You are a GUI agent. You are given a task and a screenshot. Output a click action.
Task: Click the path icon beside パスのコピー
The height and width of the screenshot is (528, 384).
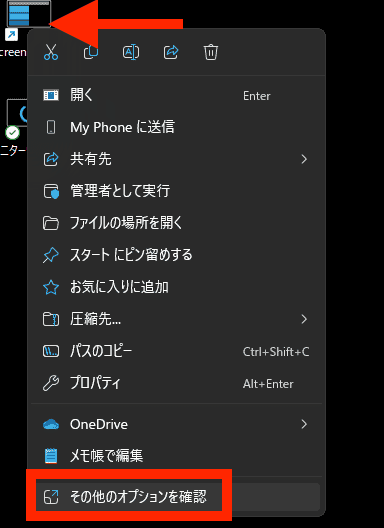51,351
